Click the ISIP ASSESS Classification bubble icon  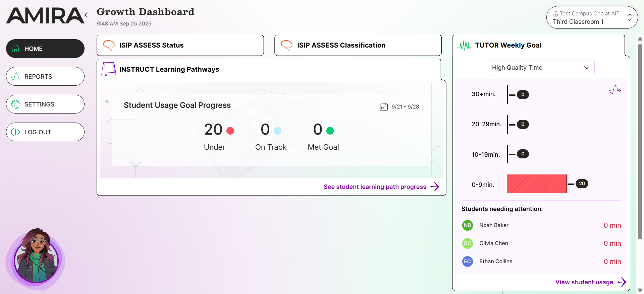pos(286,45)
